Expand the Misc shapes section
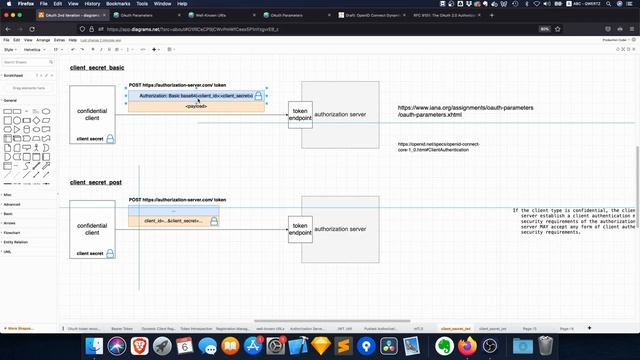Screen dimensions: 640x360 coord(7,195)
